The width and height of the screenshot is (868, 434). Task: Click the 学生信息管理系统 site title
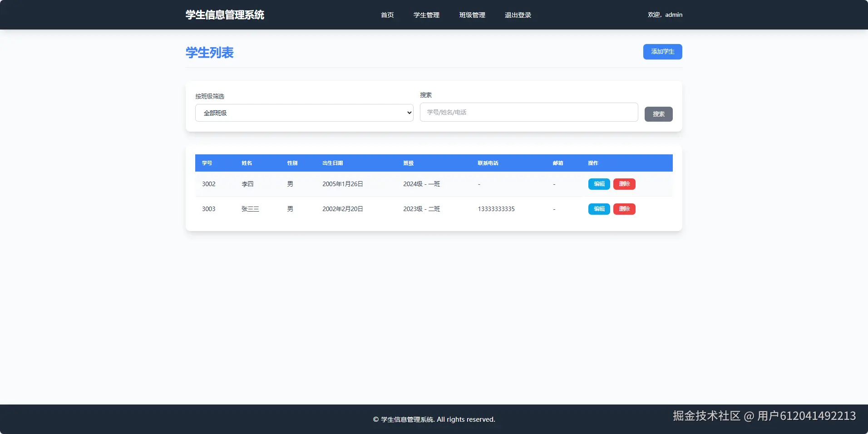225,15
